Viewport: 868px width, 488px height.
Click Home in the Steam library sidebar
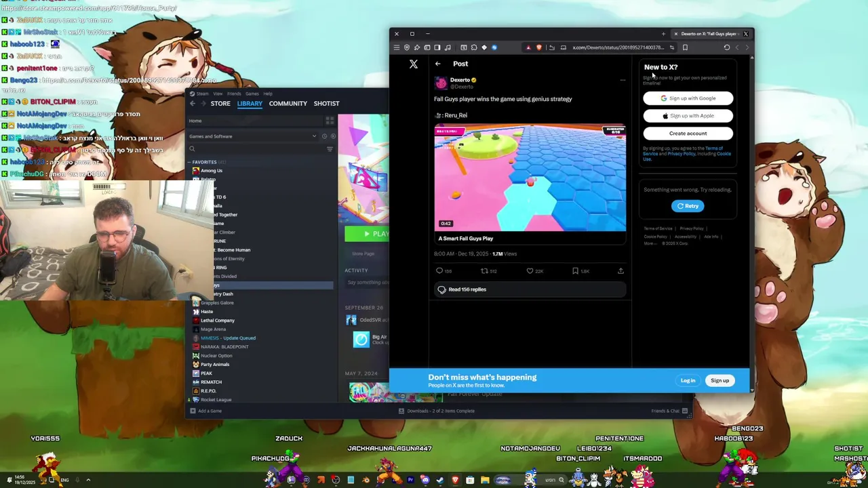pos(195,121)
